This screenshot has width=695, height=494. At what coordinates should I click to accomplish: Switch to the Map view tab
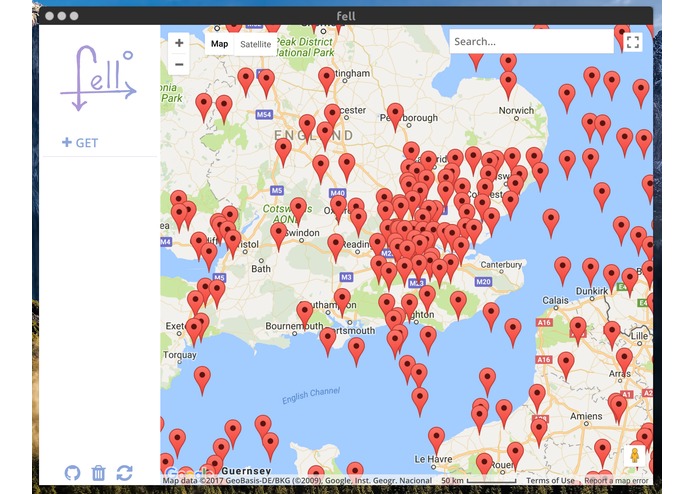pos(219,44)
